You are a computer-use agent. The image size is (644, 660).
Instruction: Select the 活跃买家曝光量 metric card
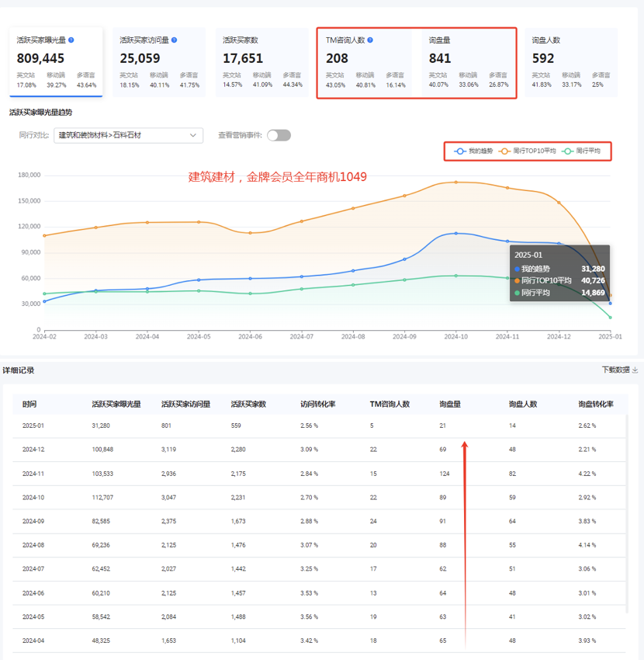pyautogui.click(x=56, y=62)
